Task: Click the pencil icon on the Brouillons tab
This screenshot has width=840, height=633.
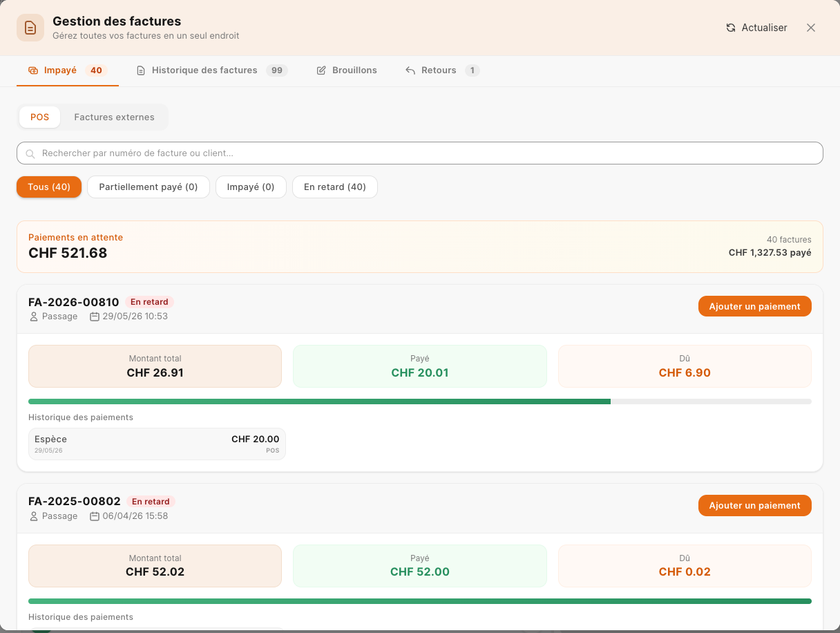Action: pos(321,70)
